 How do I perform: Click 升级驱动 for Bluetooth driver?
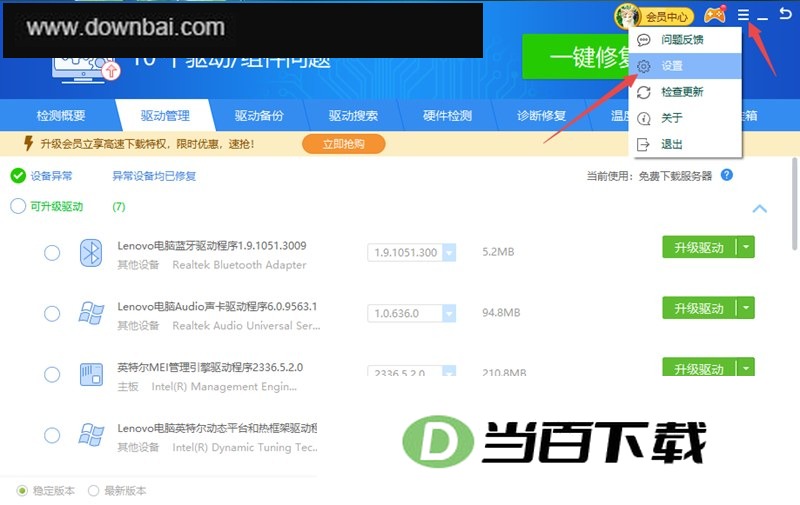coord(699,247)
